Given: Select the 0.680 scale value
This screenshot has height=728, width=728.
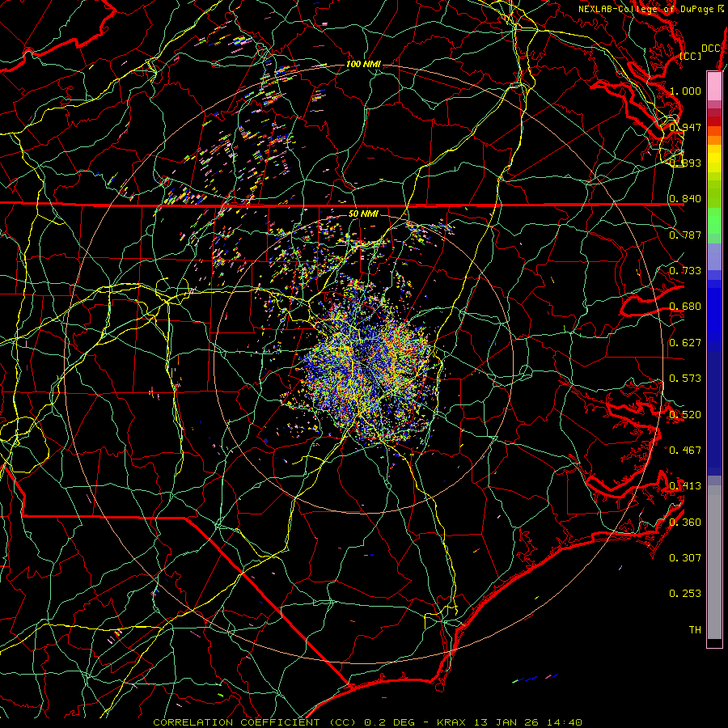Looking at the screenshot, I should coord(685,307).
